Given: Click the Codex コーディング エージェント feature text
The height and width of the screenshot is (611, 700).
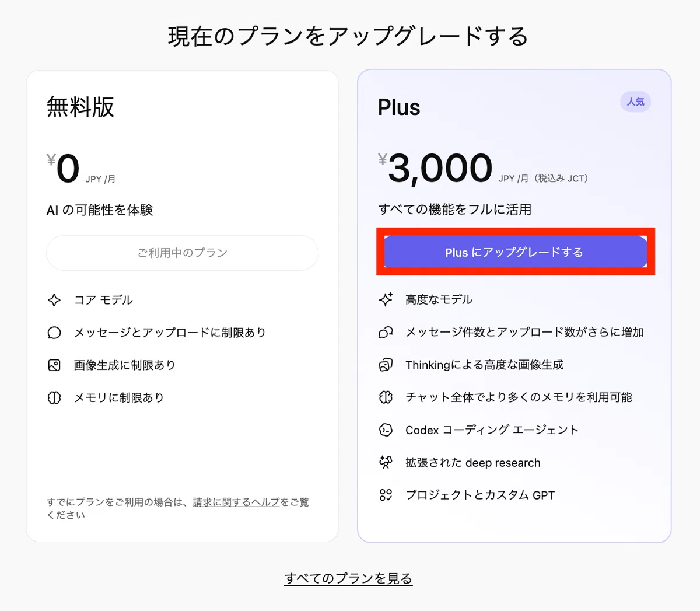Looking at the screenshot, I should click(x=492, y=430).
